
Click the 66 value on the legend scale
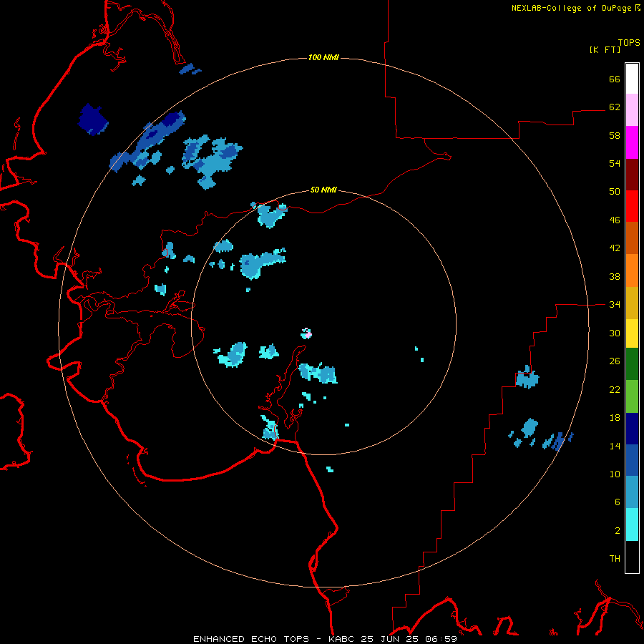click(x=615, y=79)
